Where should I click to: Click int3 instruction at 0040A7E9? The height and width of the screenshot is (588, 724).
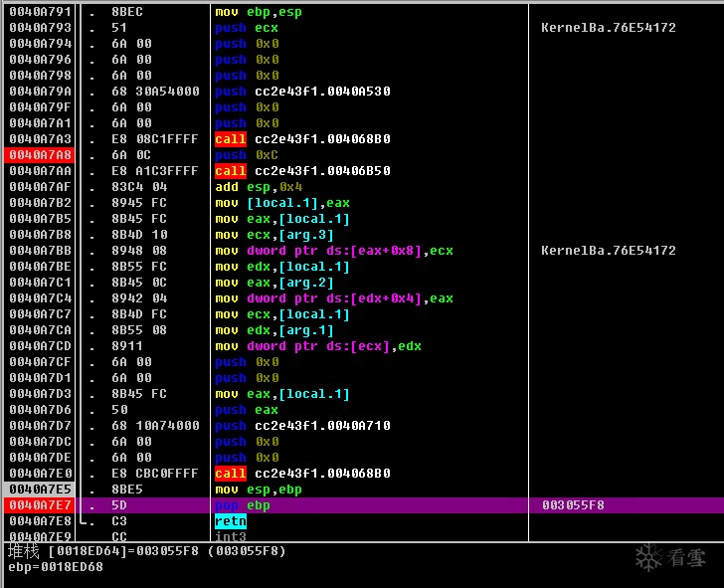(x=231, y=536)
